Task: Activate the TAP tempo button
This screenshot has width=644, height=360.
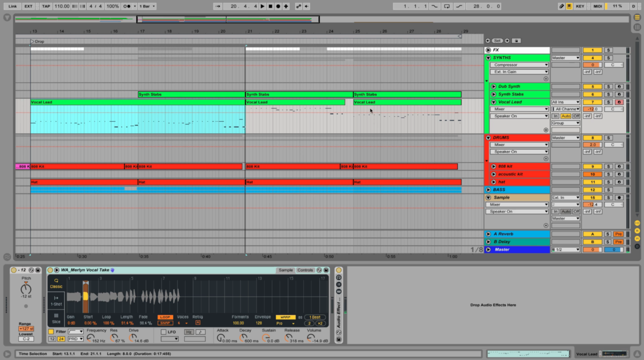Action: pos(46,6)
